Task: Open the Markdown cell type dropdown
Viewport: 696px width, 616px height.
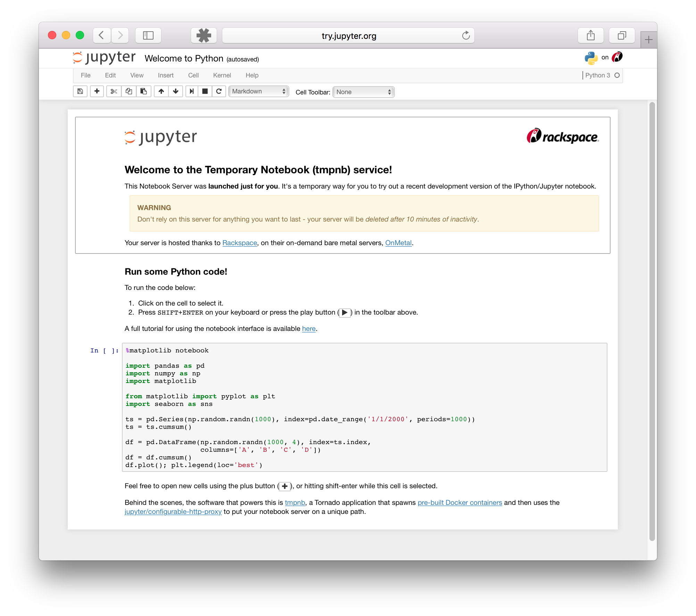Action: [x=258, y=91]
